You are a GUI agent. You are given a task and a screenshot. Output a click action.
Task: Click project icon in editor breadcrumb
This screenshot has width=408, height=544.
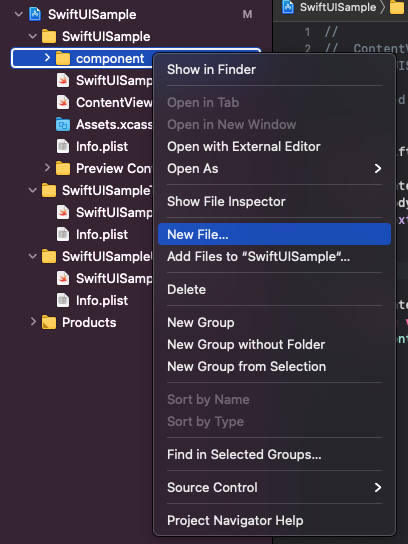tap(288, 7)
